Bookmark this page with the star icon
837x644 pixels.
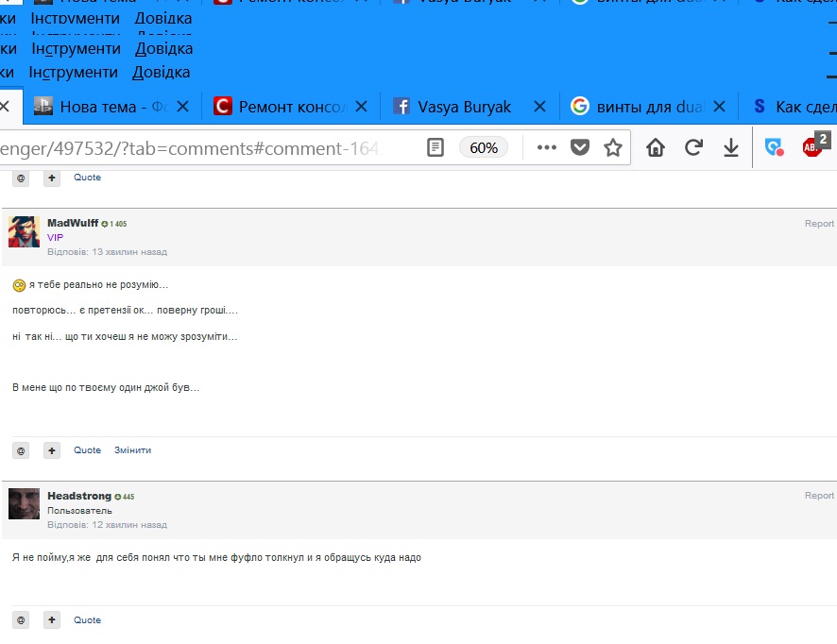[613, 147]
